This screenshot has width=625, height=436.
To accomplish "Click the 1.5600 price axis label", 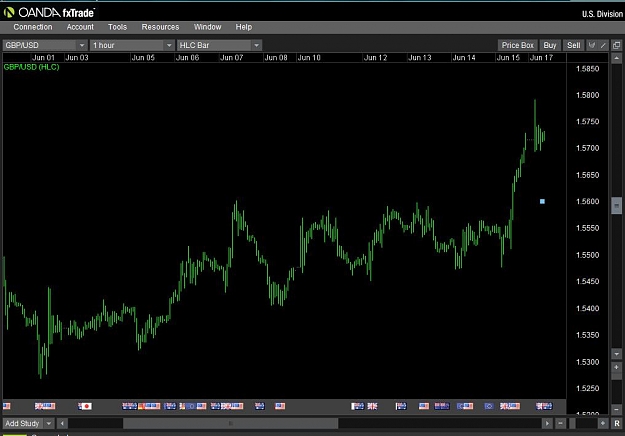I will [x=588, y=202].
